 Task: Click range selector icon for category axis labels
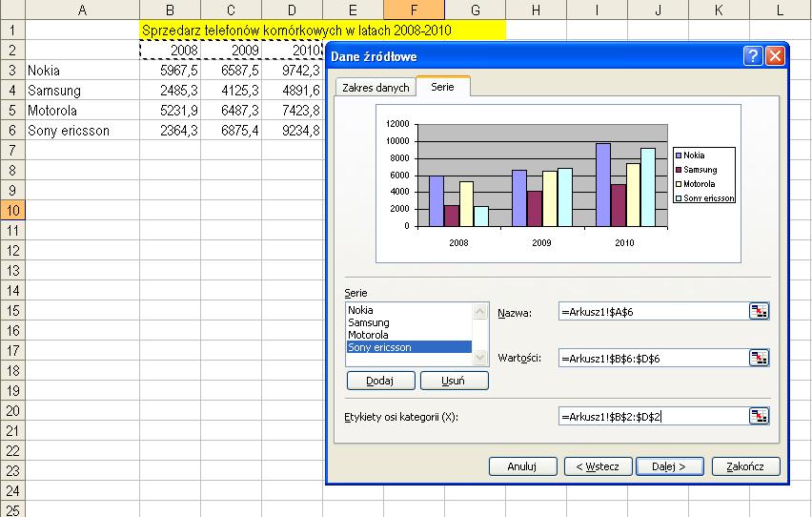pyautogui.click(x=759, y=416)
